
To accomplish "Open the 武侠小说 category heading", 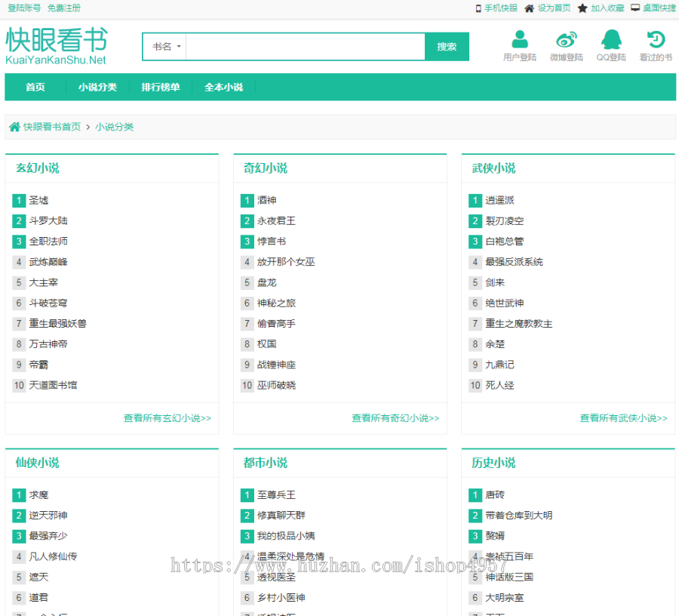I will [493, 168].
